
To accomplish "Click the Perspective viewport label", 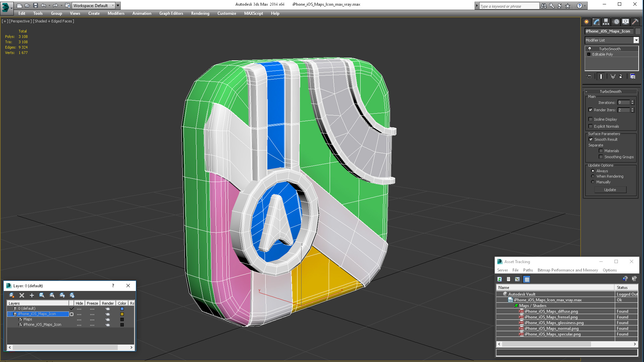I will 20,21.
